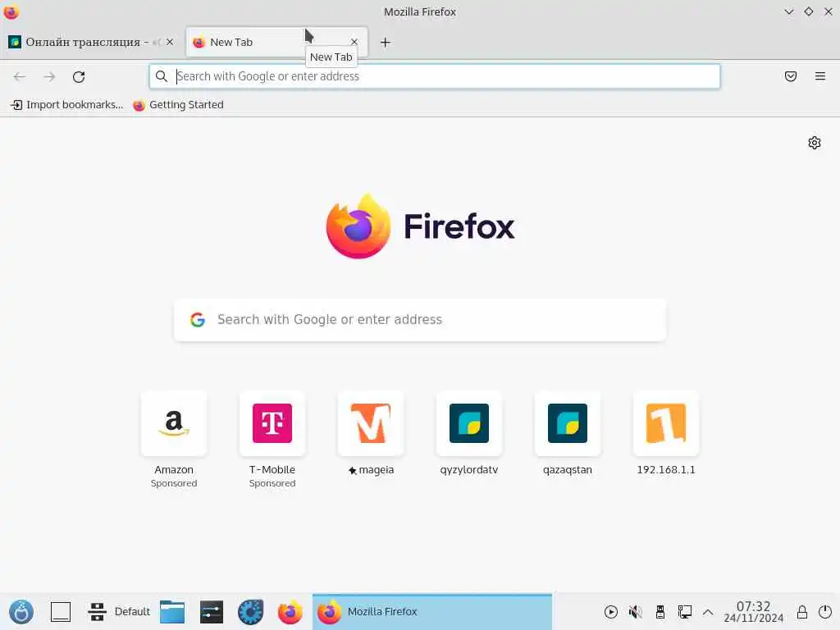This screenshot has height=630, width=840.
Task: Click the show desktop taskbar icon
Action: tap(61, 612)
